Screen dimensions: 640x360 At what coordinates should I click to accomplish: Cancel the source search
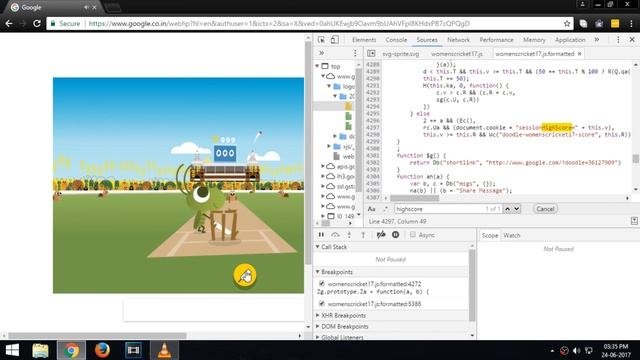[545, 209]
